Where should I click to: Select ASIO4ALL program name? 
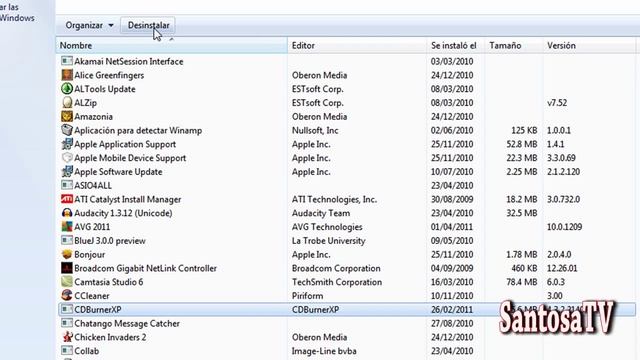[93, 186]
